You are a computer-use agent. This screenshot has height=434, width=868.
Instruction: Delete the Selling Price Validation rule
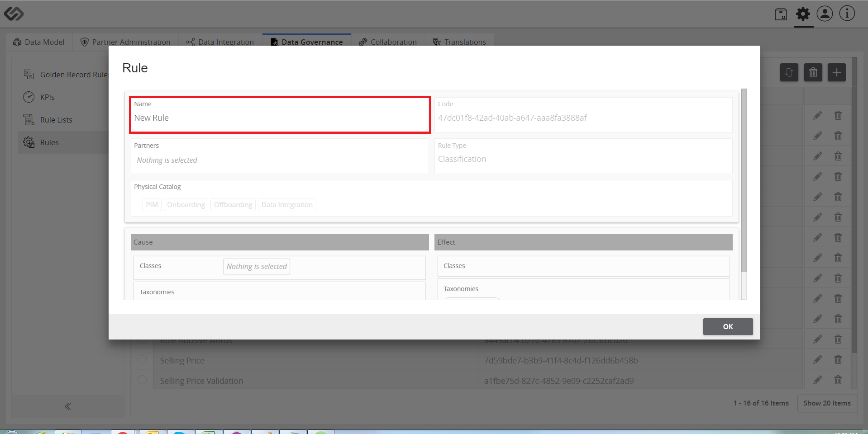click(838, 380)
